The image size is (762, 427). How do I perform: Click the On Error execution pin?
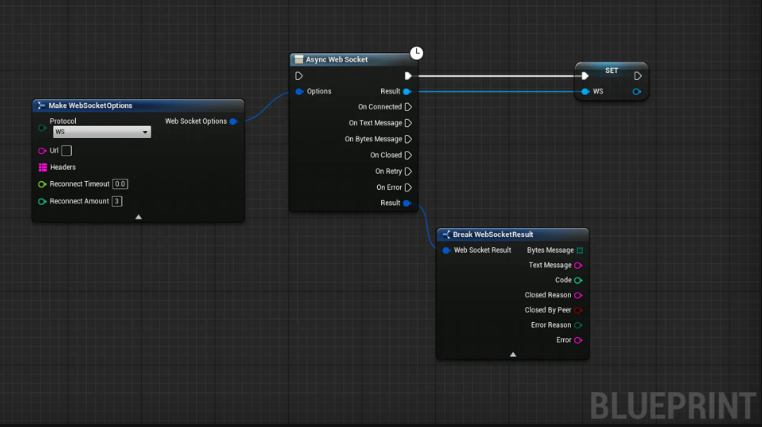[x=408, y=187]
